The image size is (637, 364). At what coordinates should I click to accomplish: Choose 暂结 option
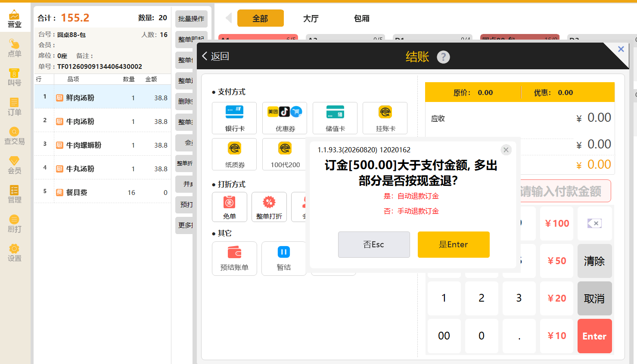tap(284, 259)
